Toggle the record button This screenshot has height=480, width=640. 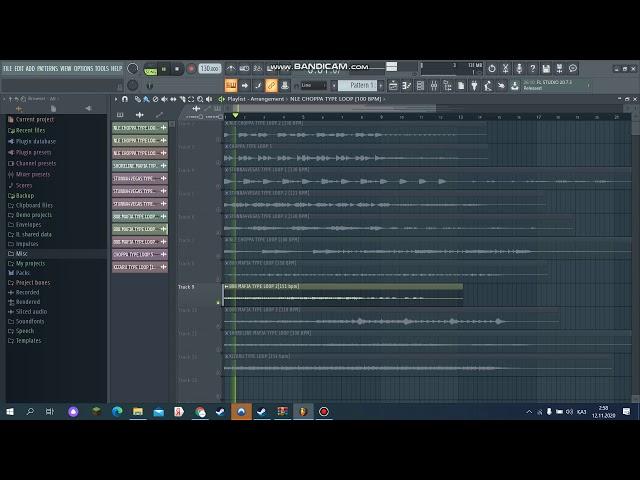click(191, 69)
